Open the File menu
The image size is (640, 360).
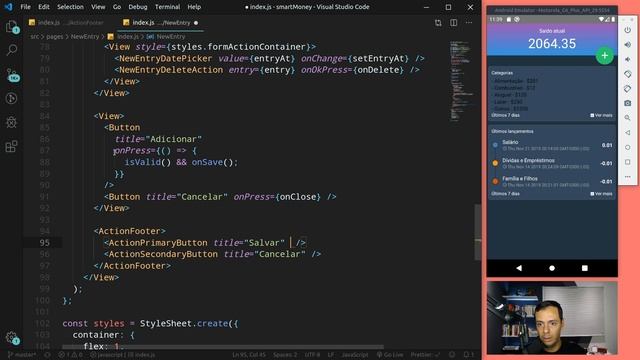(x=25, y=7)
